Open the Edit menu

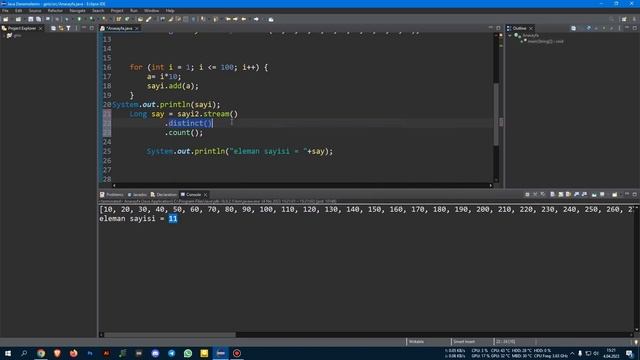tap(18, 11)
